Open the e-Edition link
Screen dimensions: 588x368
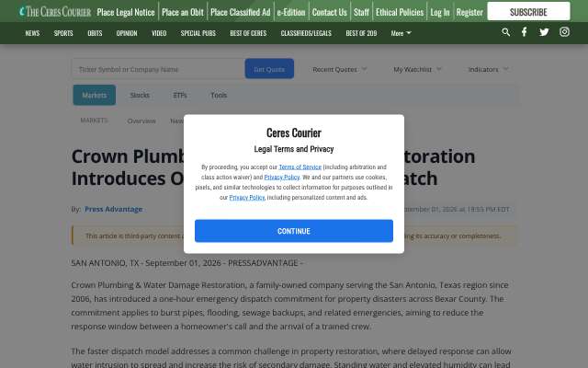(291, 12)
